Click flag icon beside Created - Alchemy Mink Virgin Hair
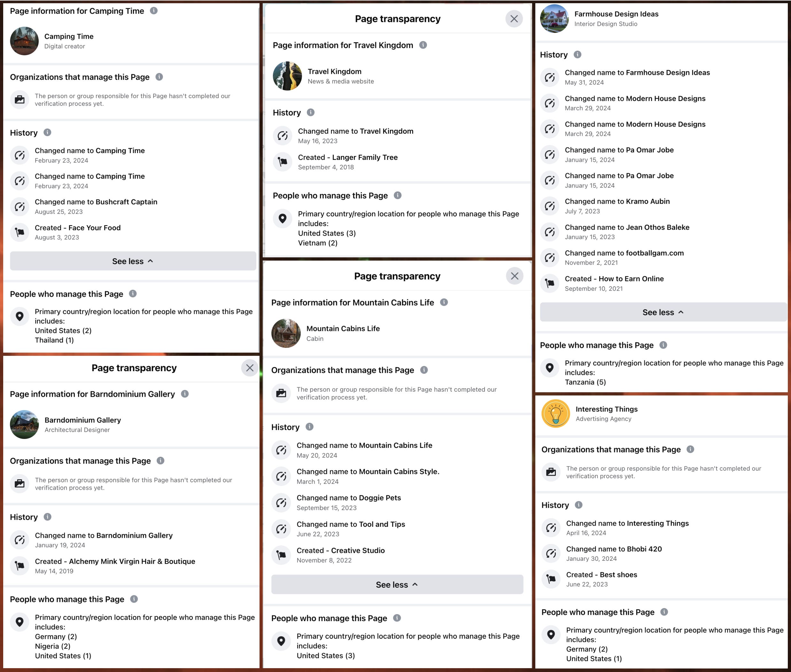The height and width of the screenshot is (672, 791). 20,566
